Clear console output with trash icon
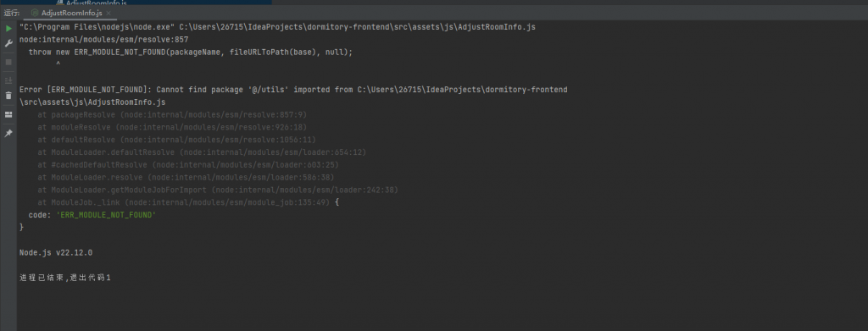Image resolution: width=868 pixels, height=331 pixels. pos(8,96)
